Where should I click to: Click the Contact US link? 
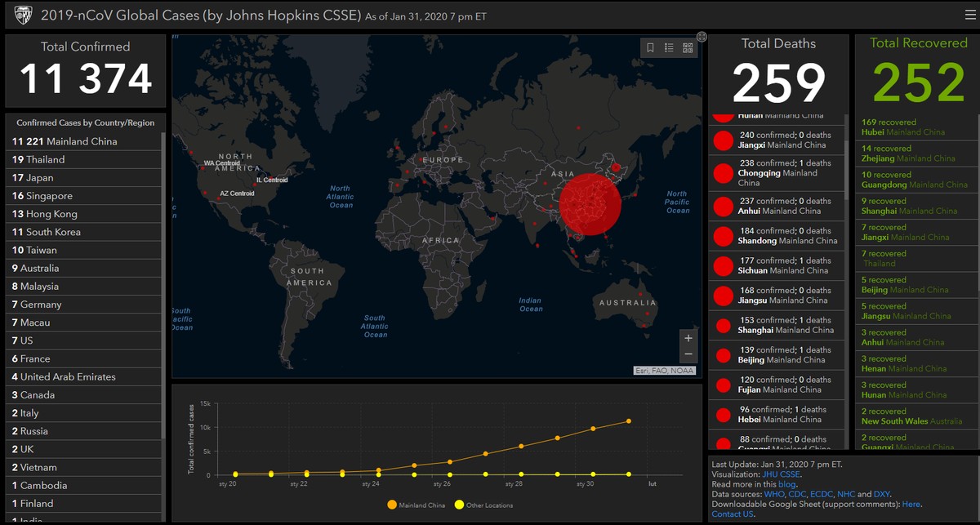(x=733, y=514)
